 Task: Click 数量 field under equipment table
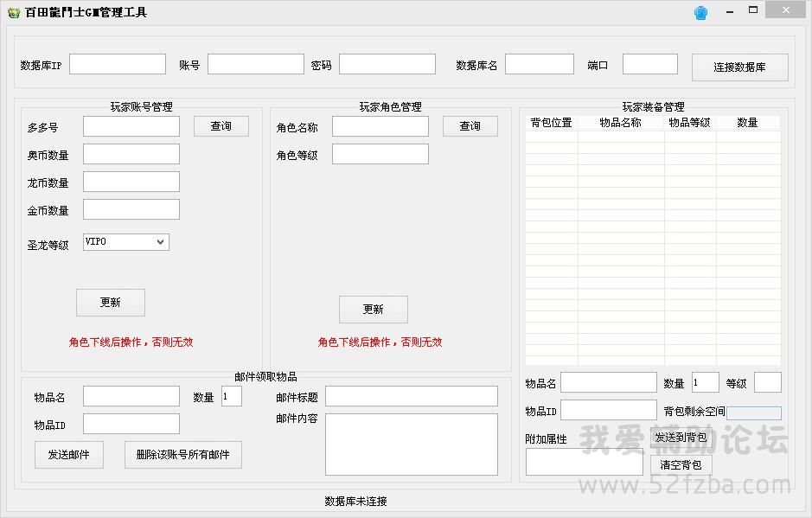tap(706, 382)
